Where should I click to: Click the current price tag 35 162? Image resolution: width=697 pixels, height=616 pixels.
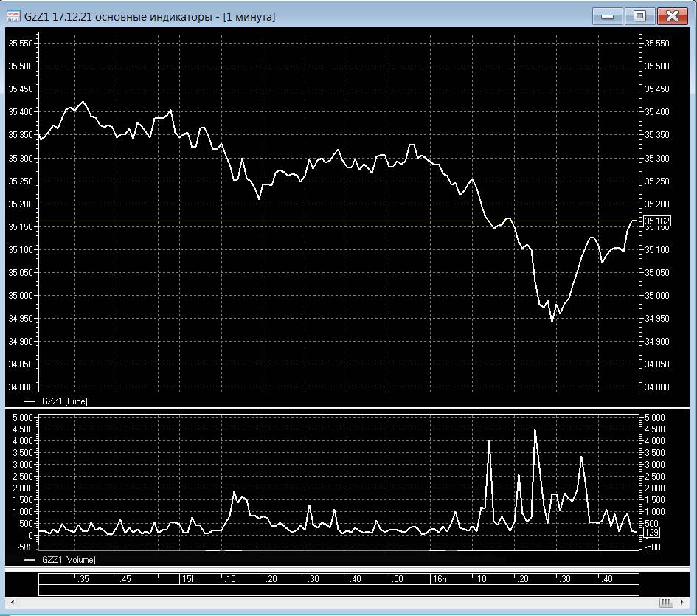click(657, 221)
